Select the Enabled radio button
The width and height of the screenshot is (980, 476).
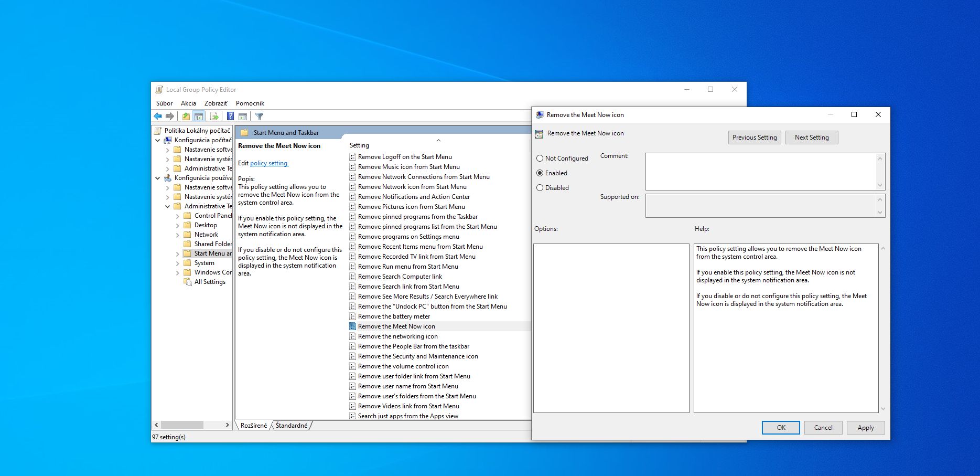pos(540,173)
